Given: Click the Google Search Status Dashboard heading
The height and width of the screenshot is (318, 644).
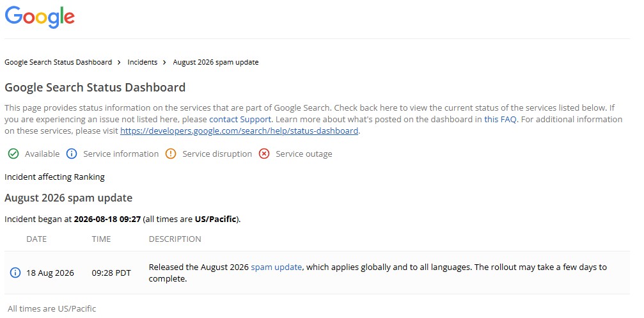Looking at the screenshot, I should click(95, 87).
